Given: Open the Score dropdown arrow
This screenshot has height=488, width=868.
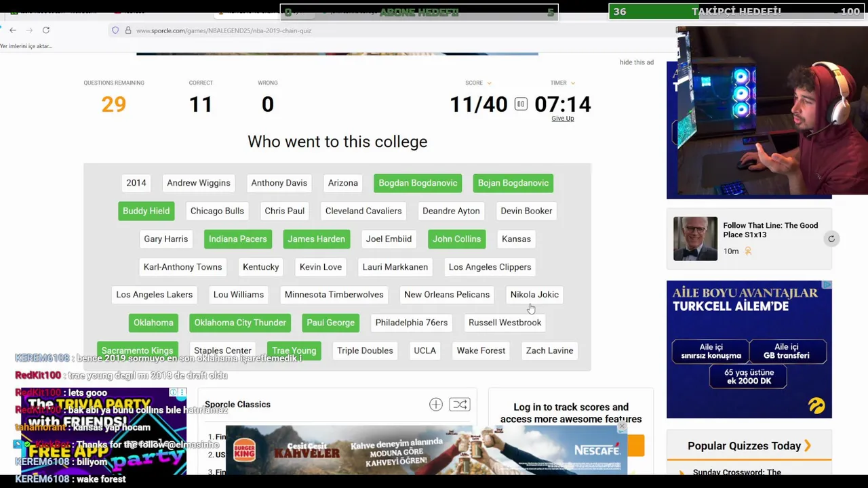Looking at the screenshot, I should [489, 83].
